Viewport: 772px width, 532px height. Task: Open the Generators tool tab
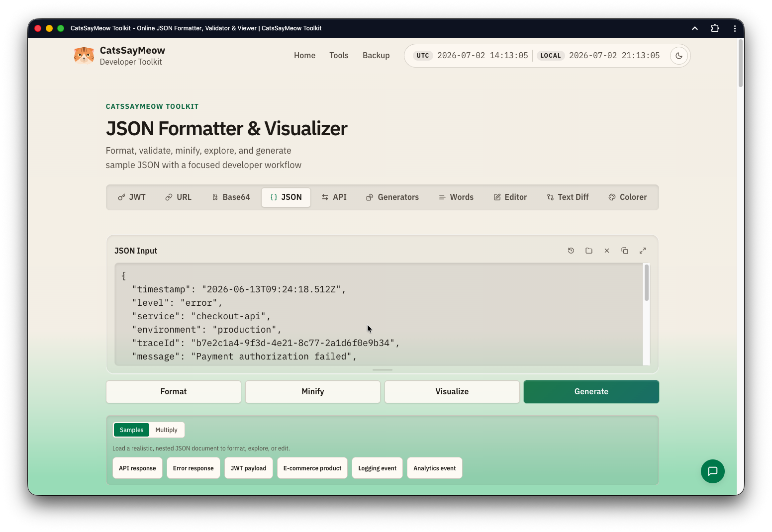pyautogui.click(x=392, y=197)
